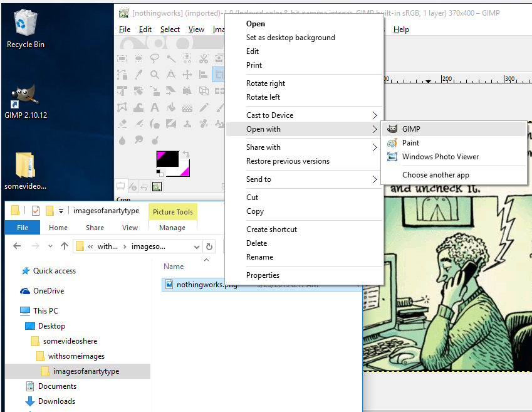The image size is (532, 412).
Task: Activate the Perspective cube tool
Action: point(204,91)
